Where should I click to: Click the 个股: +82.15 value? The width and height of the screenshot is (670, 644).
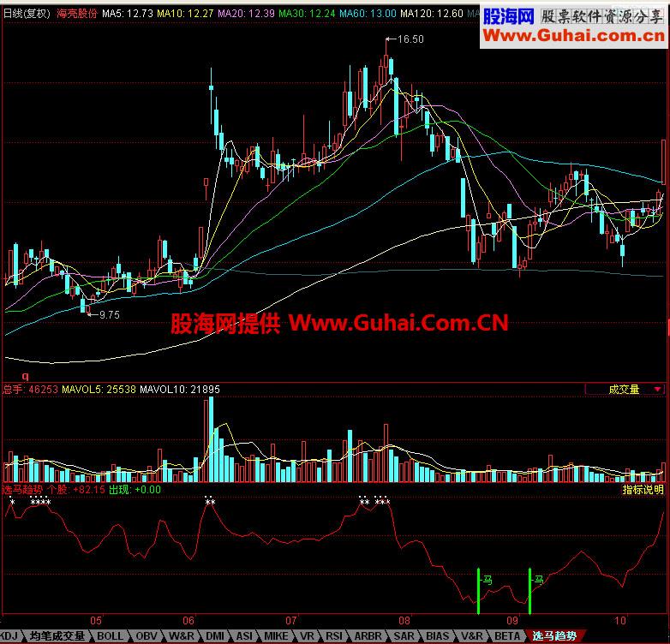pos(76,489)
